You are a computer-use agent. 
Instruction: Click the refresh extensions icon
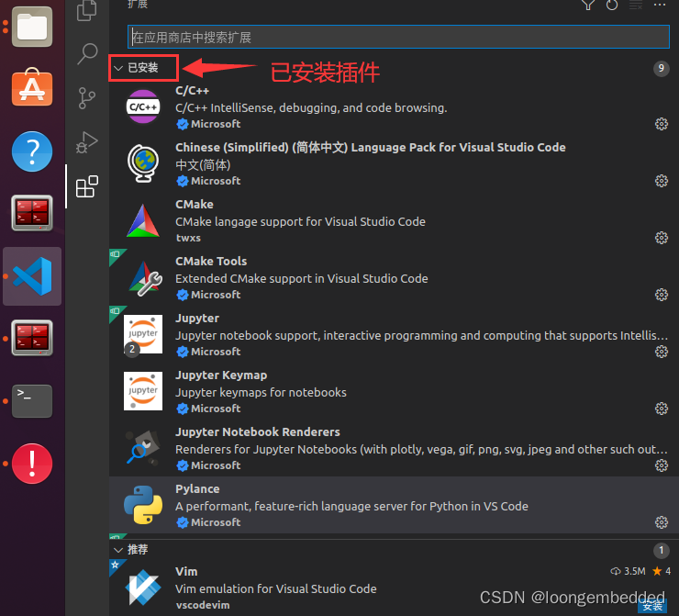(x=612, y=6)
